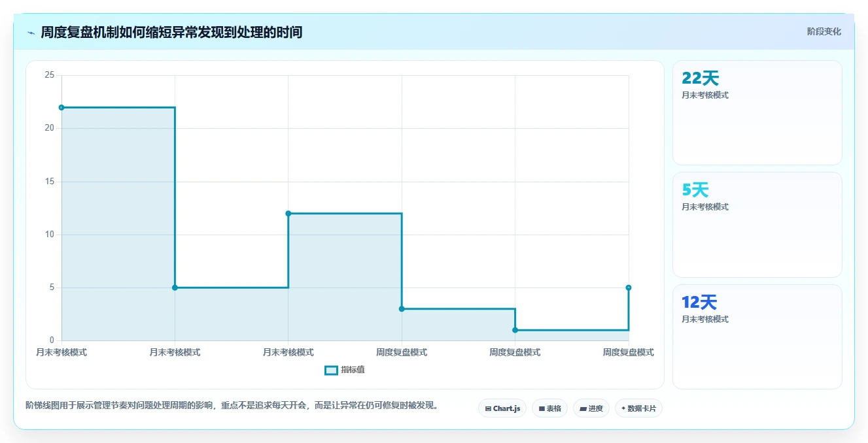Click the chart data point at value 12
This screenshot has width=868, height=443.
(x=288, y=213)
